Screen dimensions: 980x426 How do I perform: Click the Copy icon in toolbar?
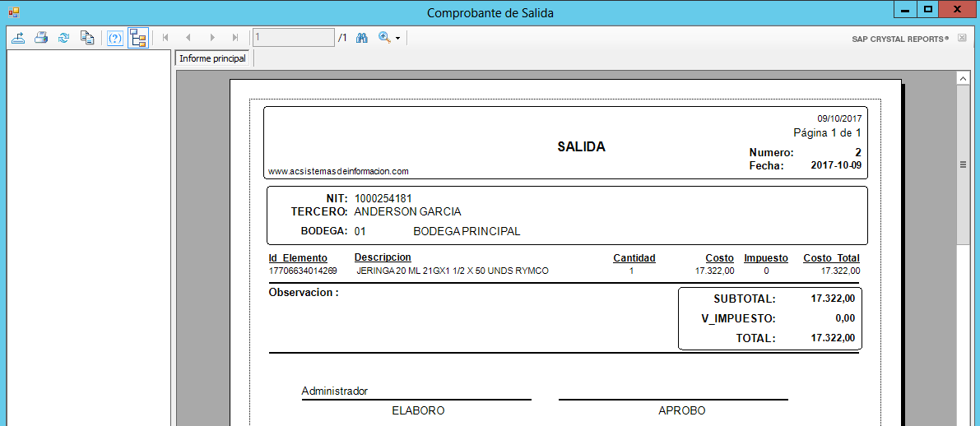86,38
